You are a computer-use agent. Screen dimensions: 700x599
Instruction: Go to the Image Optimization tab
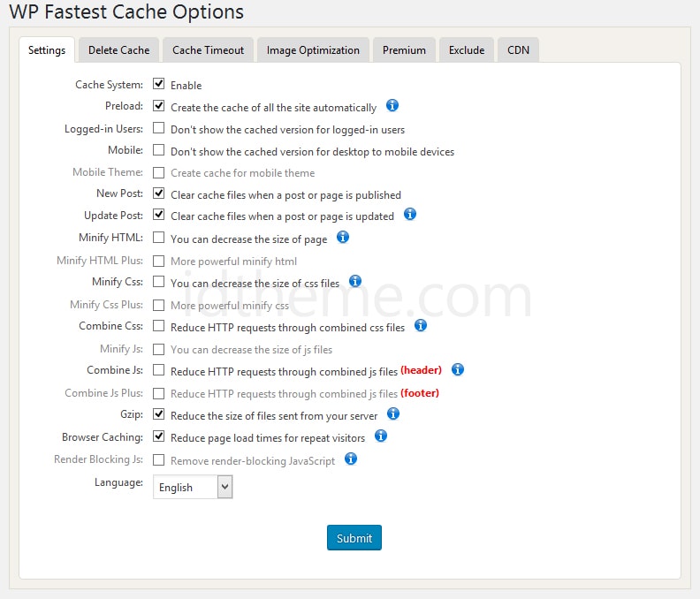coord(313,50)
